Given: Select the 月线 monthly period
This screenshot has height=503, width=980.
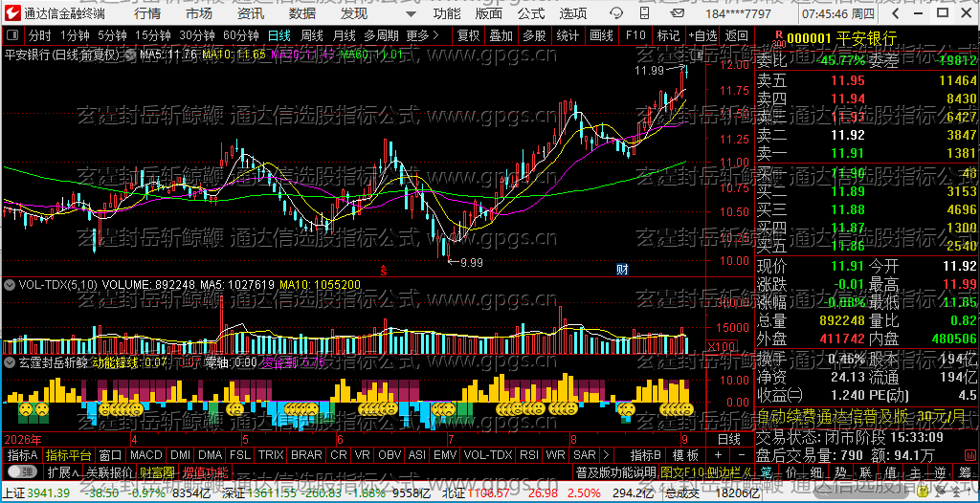Looking at the screenshot, I should [x=344, y=35].
